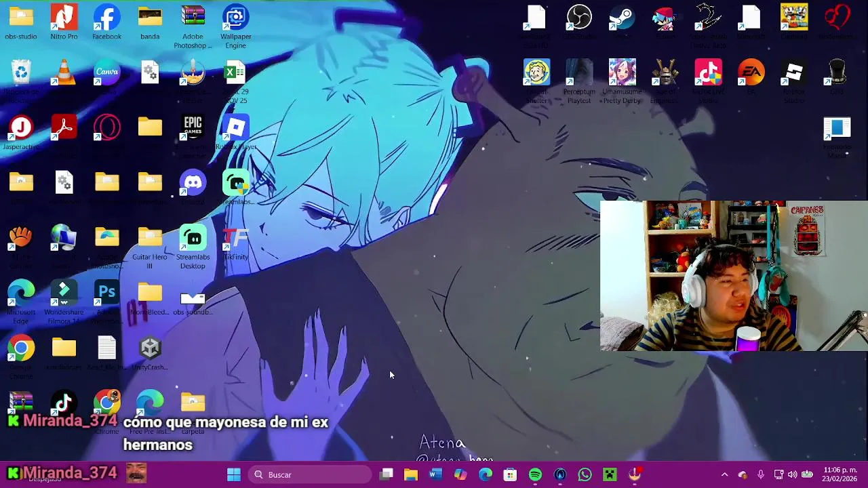868x488 pixels.
Task: Launch the Nitro Pro shortcut
Action: (x=64, y=18)
